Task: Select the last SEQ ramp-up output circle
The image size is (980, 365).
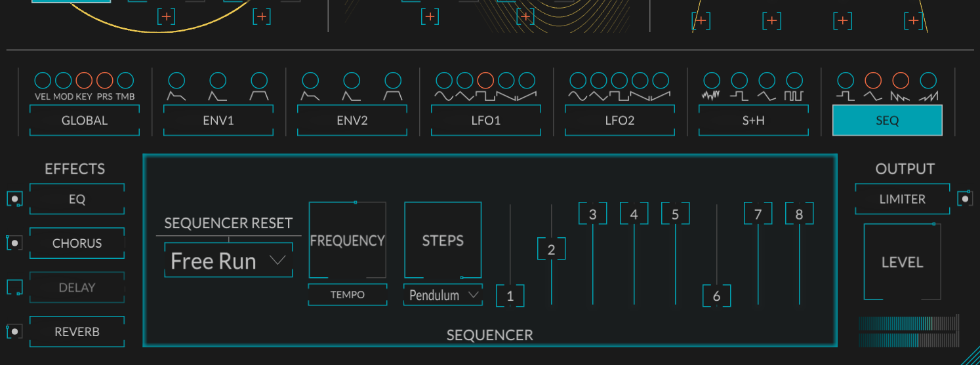Action: click(x=928, y=81)
